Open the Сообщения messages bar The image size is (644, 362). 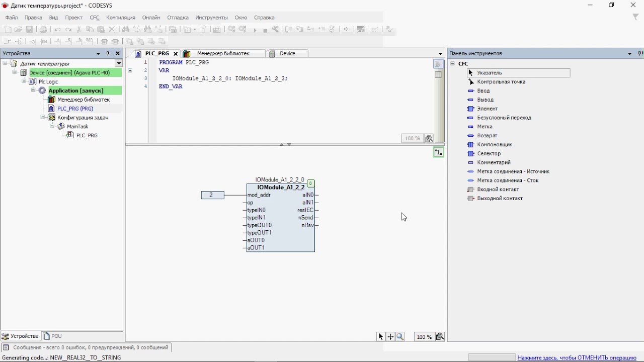[x=86, y=347]
